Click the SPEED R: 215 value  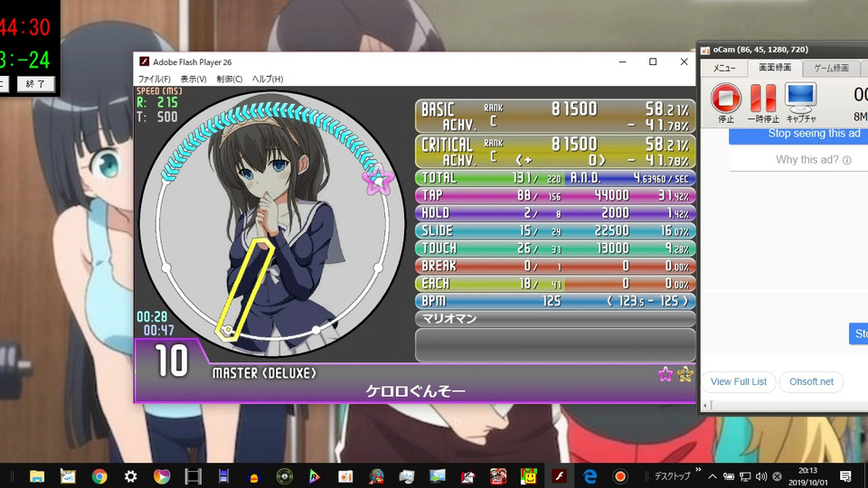point(157,102)
